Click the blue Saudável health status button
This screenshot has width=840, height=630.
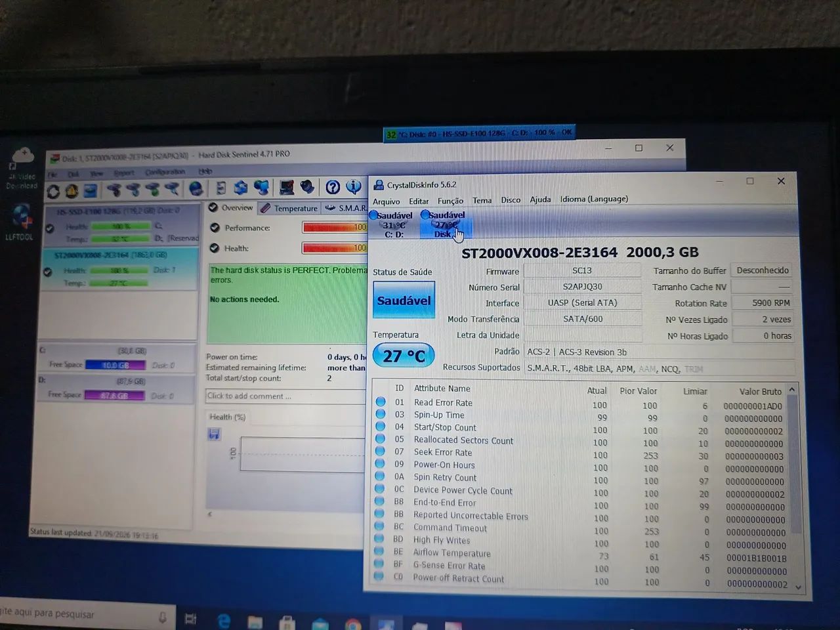(404, 301)
